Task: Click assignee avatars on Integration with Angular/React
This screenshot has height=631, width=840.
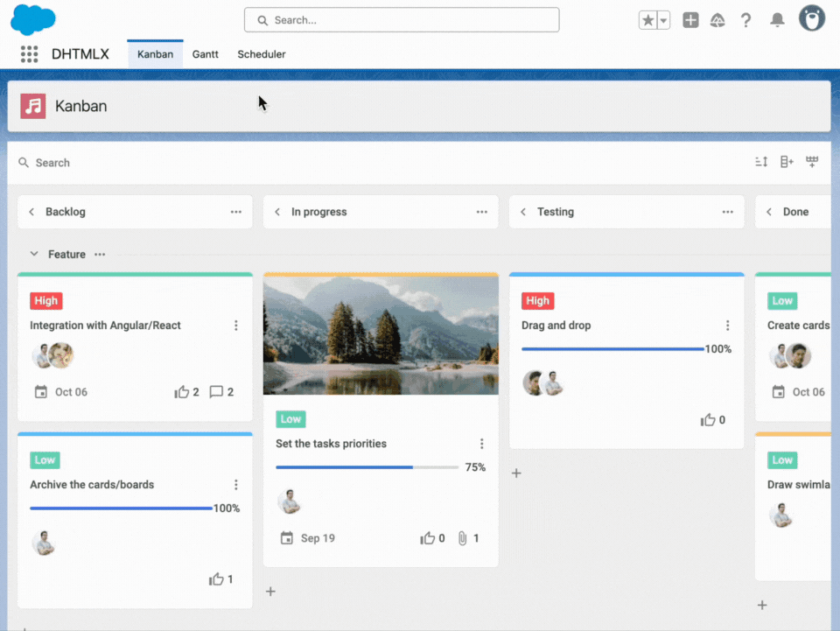Action: [x=52, y=355]
